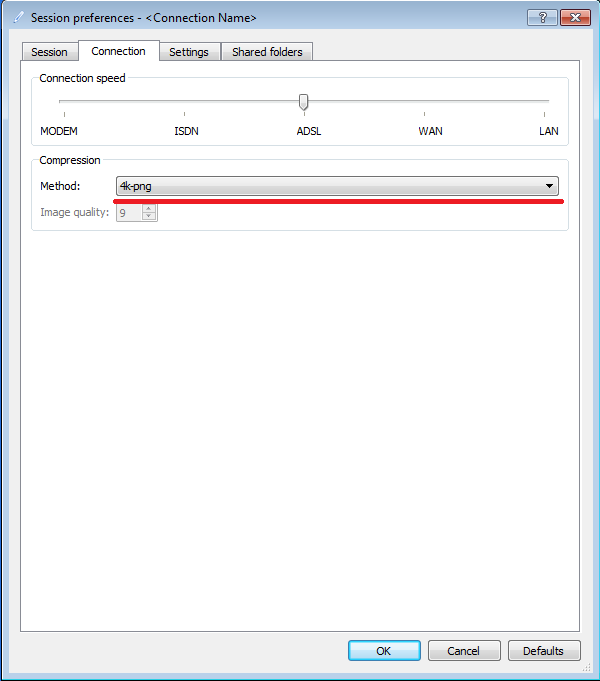600x681 pixels.
Task: Restore settings with the Defaults button
Action: [543, 651]
